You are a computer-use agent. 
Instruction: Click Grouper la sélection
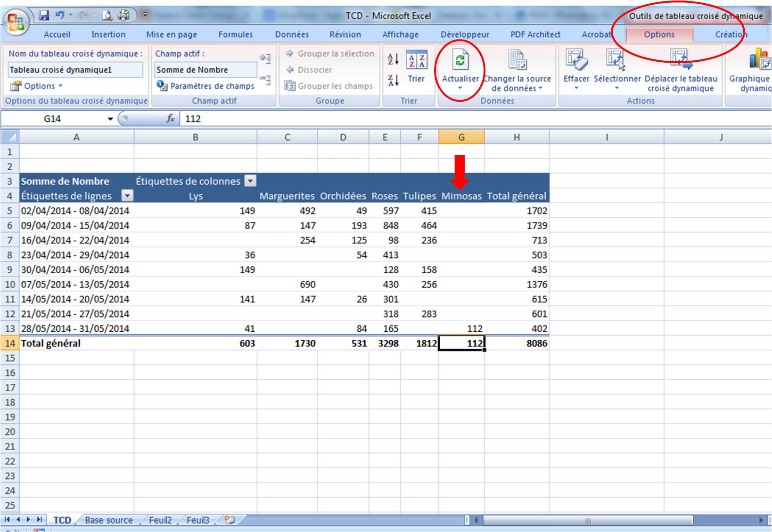coord(330,54)
